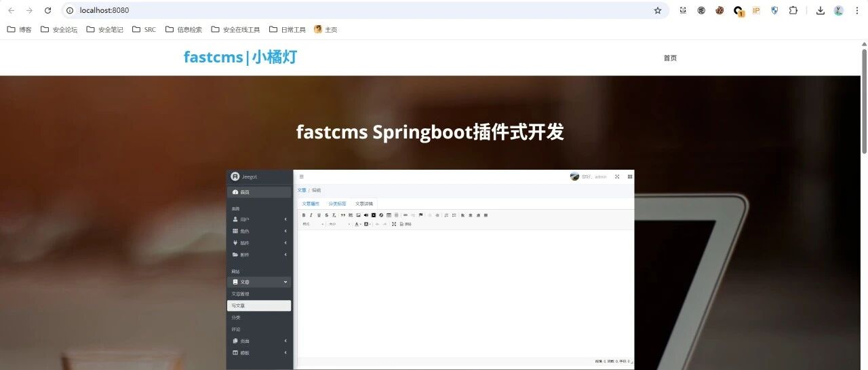
Task: Open the SRC bookmark folder
Action: [x=144, y=29]
